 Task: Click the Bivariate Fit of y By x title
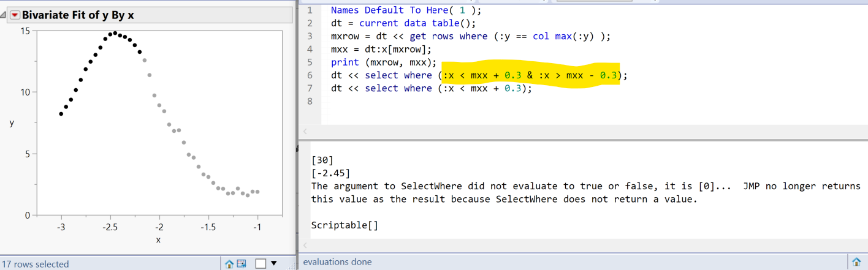[x=78, y=15]
